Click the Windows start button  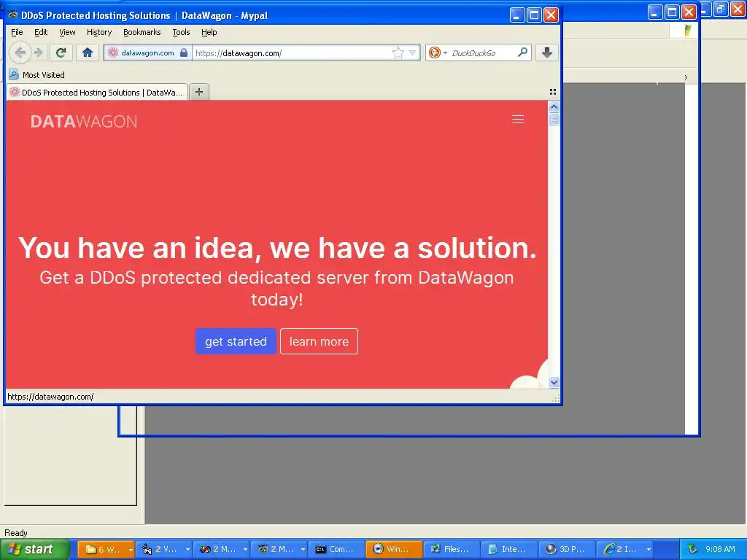tap(34, 549)
